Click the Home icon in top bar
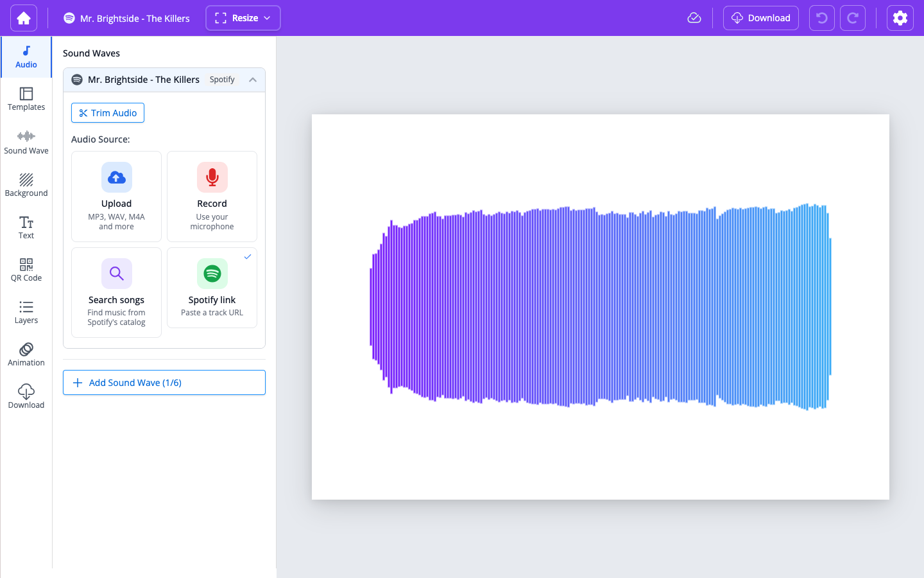 24,18
